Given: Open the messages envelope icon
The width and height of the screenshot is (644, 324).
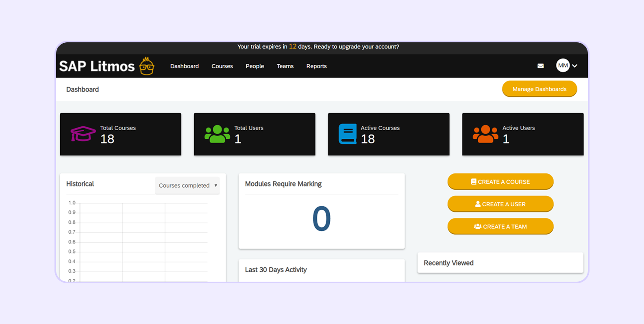Looking at the screenshot, I should point(540,66).
